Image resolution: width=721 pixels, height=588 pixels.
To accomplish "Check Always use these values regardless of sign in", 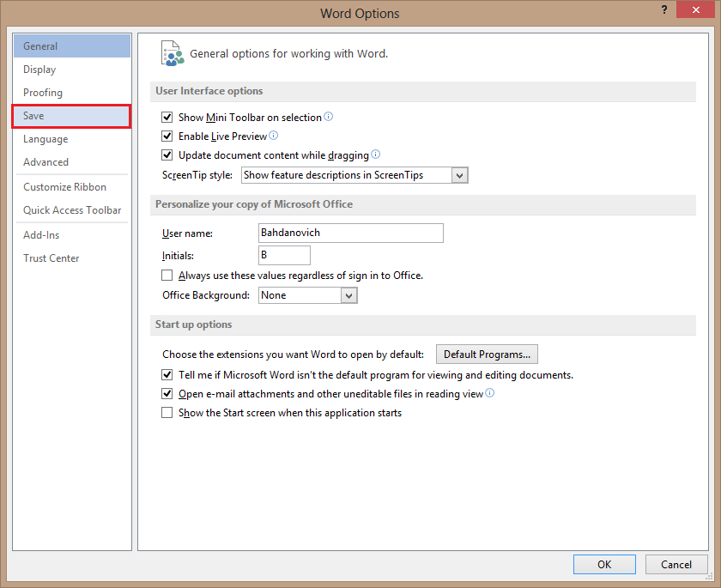I will [167, 275].
